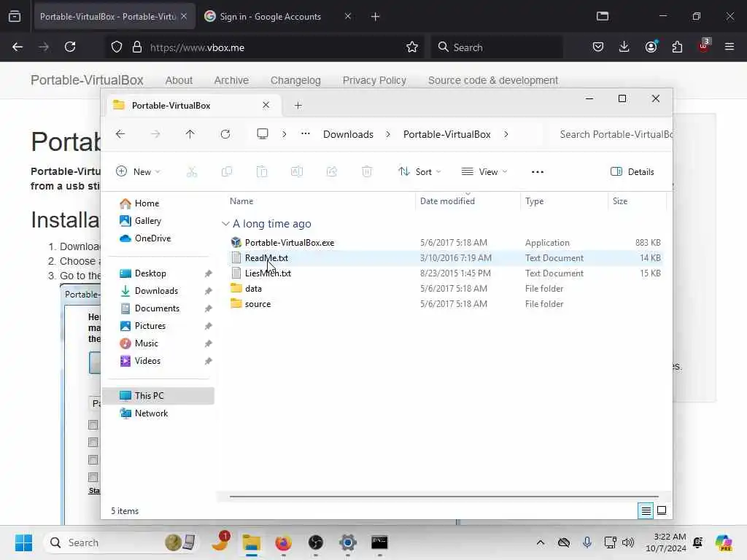Click the Search Portable-VirtualBox field
The width and height of the screenshot is (747, 560).
click(x=612, y=134)
